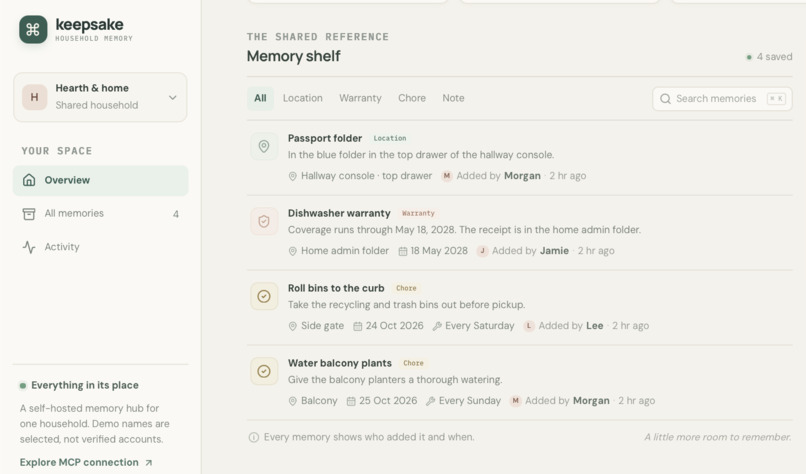This screenshot has height=474, width=806.
Task: Select the Location filter tab
Action: [x=303, y=98]
